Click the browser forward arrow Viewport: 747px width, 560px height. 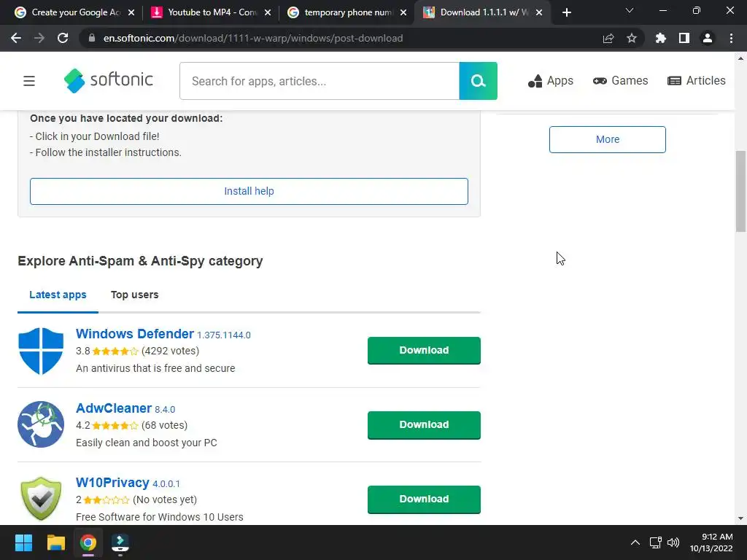click(x=39, y=38)
